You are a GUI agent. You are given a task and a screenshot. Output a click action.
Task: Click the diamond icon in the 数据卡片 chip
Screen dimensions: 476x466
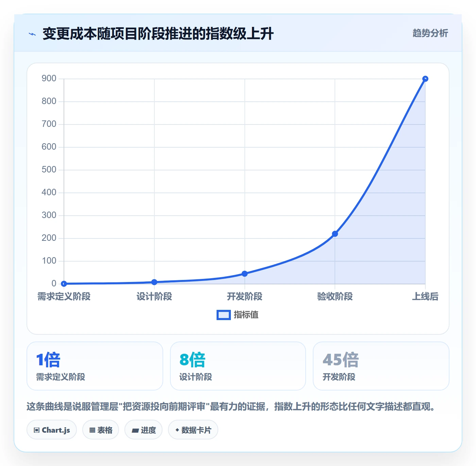coord(177,430)
